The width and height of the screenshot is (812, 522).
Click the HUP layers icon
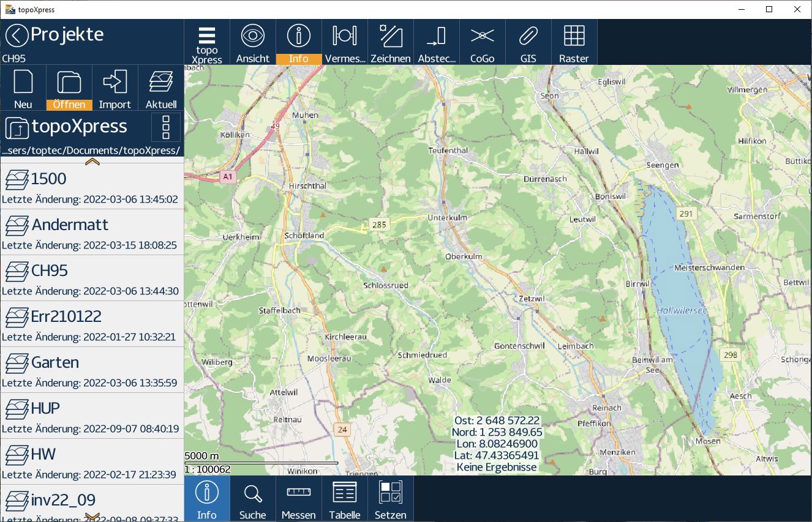tap(17, 409)
